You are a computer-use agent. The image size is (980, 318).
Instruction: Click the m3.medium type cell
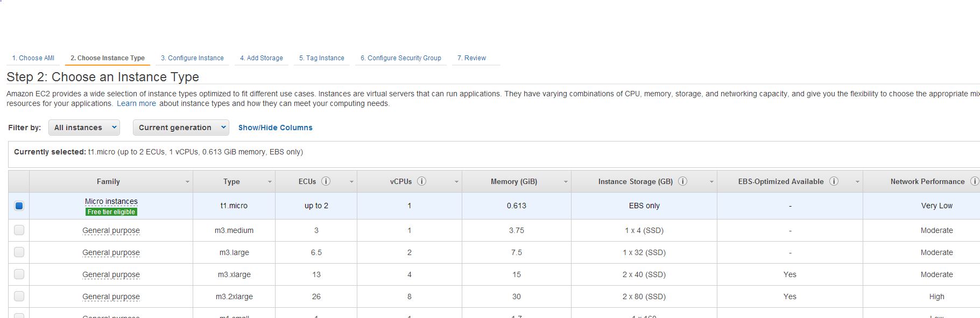[234, 230]
